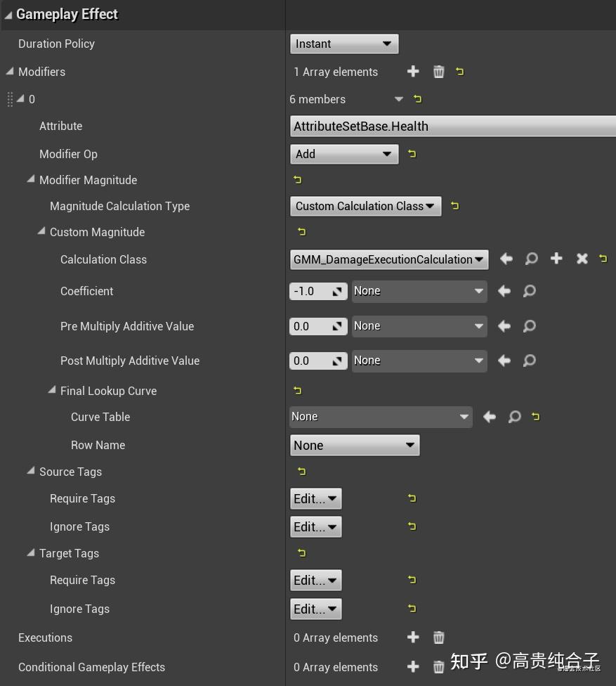Viewport: 616px width, 686px height.
Task: Create a new Calculation Class asset
Action: (556, 259)
